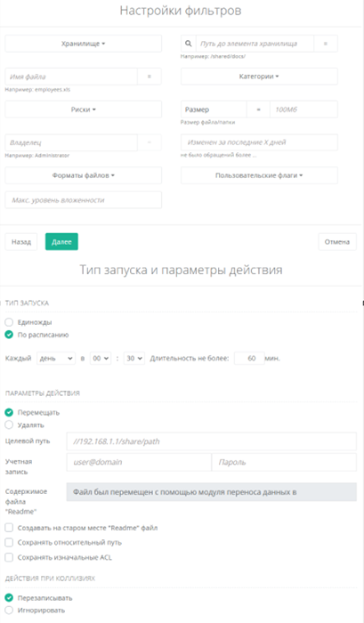Open the schedule period select showing день
Viewport: 364px width, 623px height.
(x=56, y=359)
